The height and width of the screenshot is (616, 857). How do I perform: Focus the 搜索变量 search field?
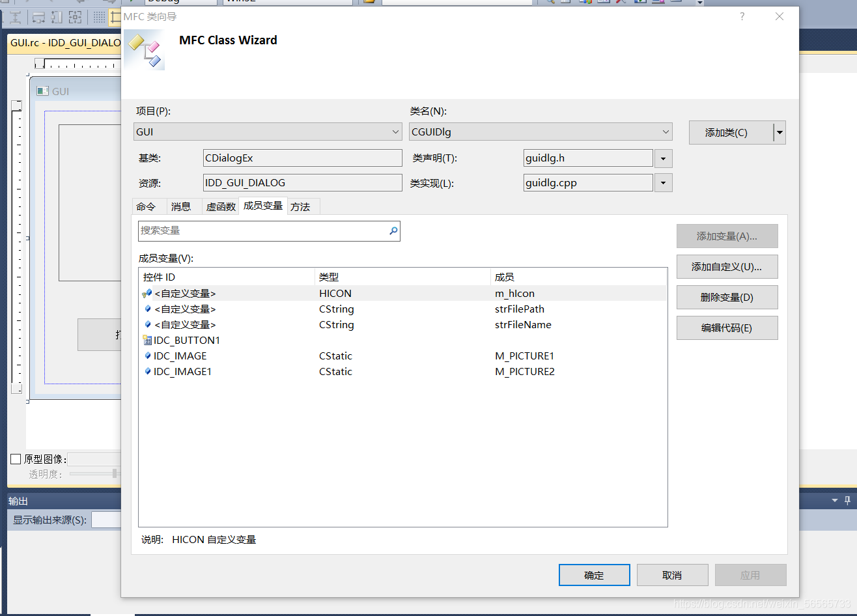coord(269,231)
